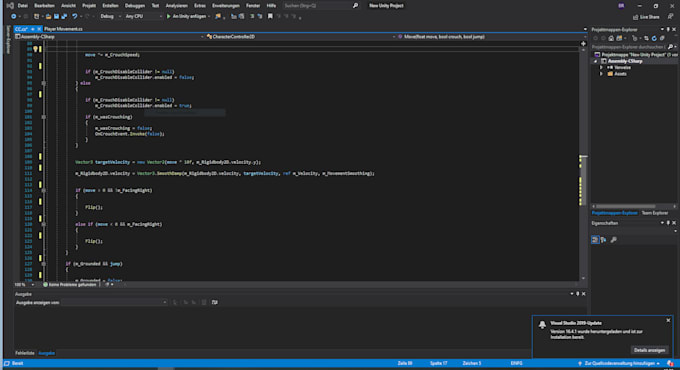Click the Home icon in Projektmappen-Explorer
Screen dimensions: 680x370
tap(611, 38)
